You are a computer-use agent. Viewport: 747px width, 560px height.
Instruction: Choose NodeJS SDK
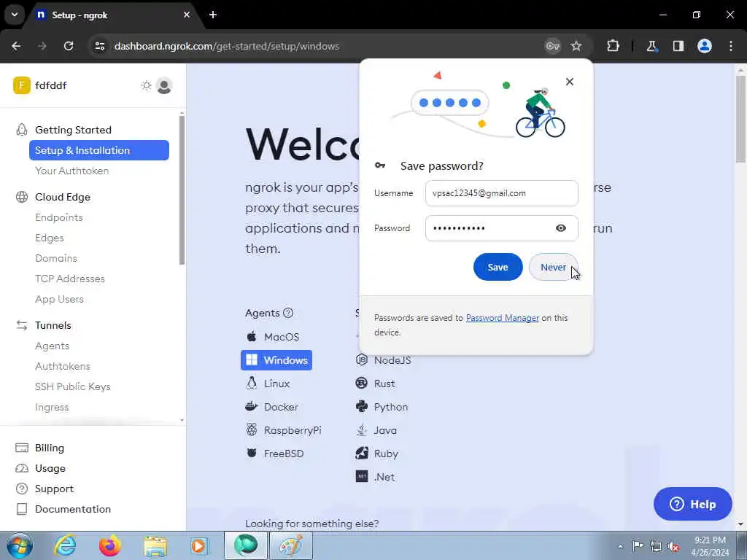point(384,360)
